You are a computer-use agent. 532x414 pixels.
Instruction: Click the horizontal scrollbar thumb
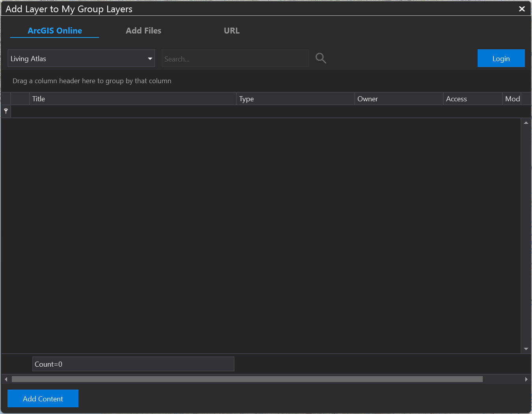coord(247,379)
